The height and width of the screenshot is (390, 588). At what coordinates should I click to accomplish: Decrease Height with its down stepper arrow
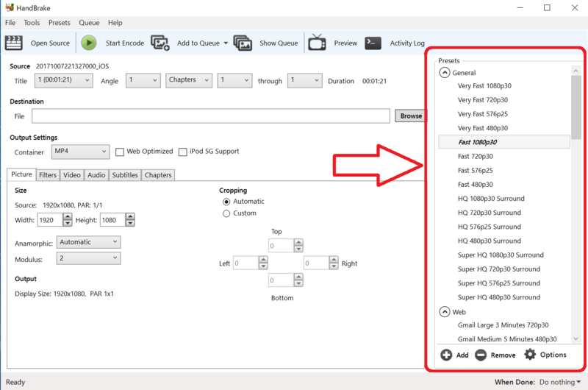point(130,224)
